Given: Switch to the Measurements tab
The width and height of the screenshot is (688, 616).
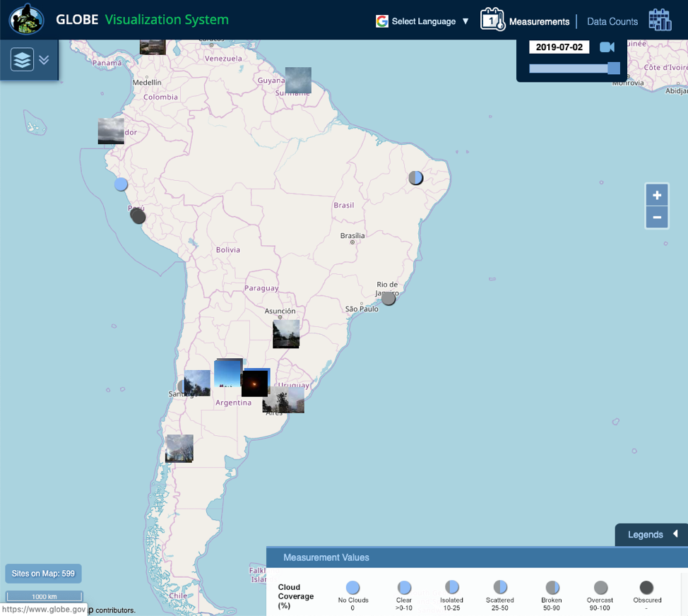Looking at the screenshot, I should 539,21.
